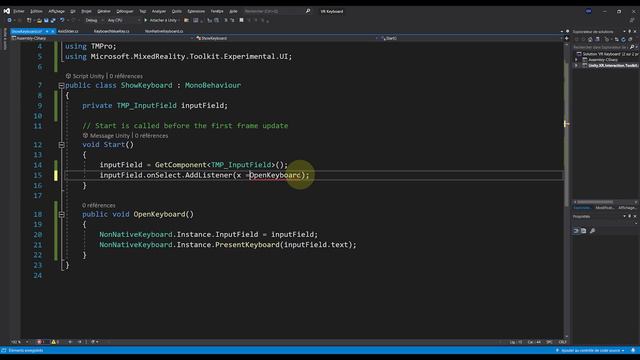This screenshot has width=640, height=360.
Task: Click 'Ajouter au contrôle de code source'
Action: (x=590, y=351)
